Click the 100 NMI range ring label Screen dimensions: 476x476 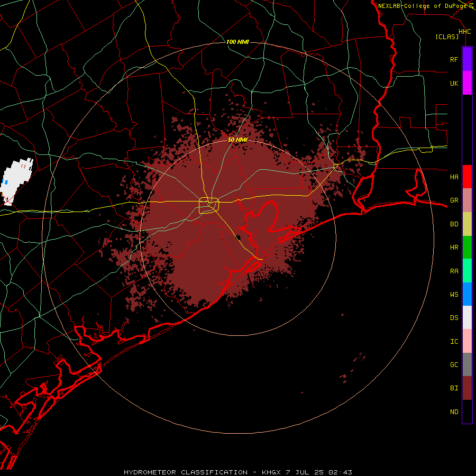click(237, 42)
